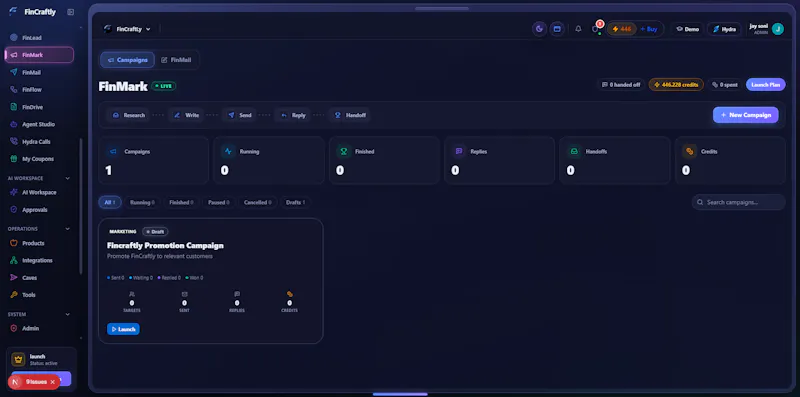Image resolution: width=800 pixels, height=397 pixels.
Task: Switch to the FinMail tab
Action: click(x=176, y=60)
